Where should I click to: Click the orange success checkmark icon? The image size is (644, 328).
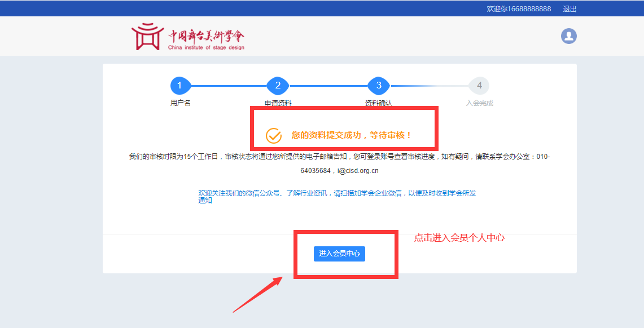274,135
